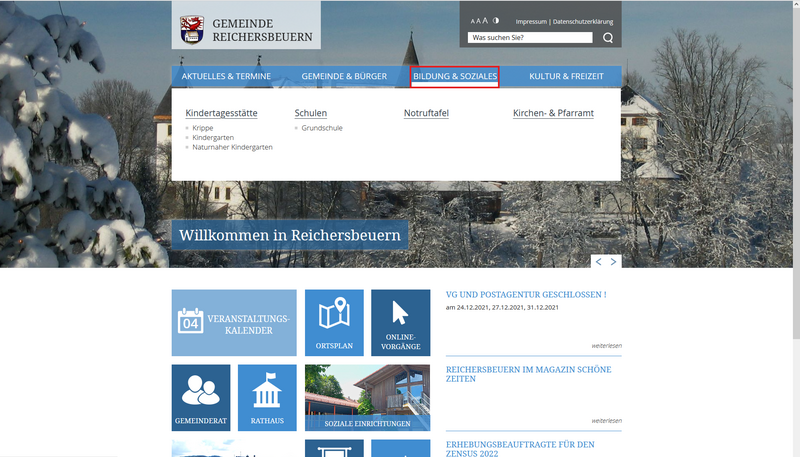Viewport: 800px width, 457px height.
Task: Select Grundschule under Schulen
Action: click(x=322, y=128)
